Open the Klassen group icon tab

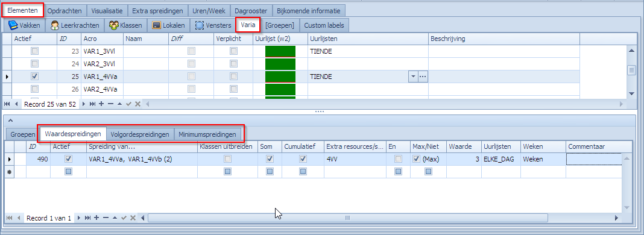[125, 25]
